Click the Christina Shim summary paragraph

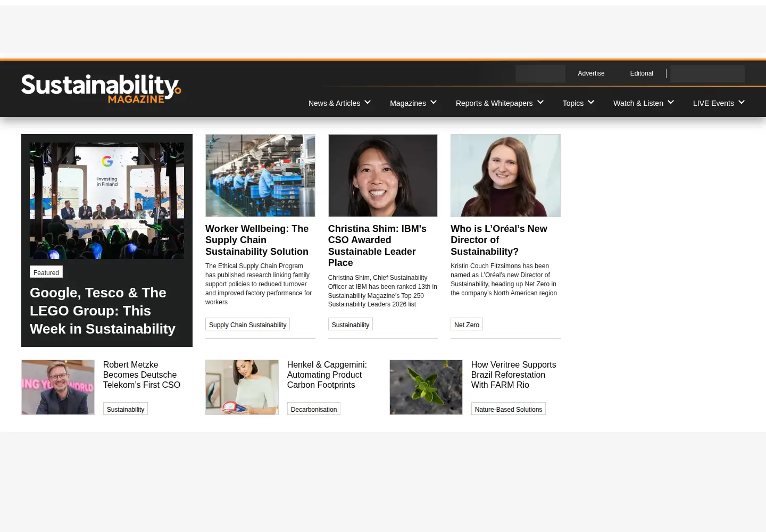[382, 291]
